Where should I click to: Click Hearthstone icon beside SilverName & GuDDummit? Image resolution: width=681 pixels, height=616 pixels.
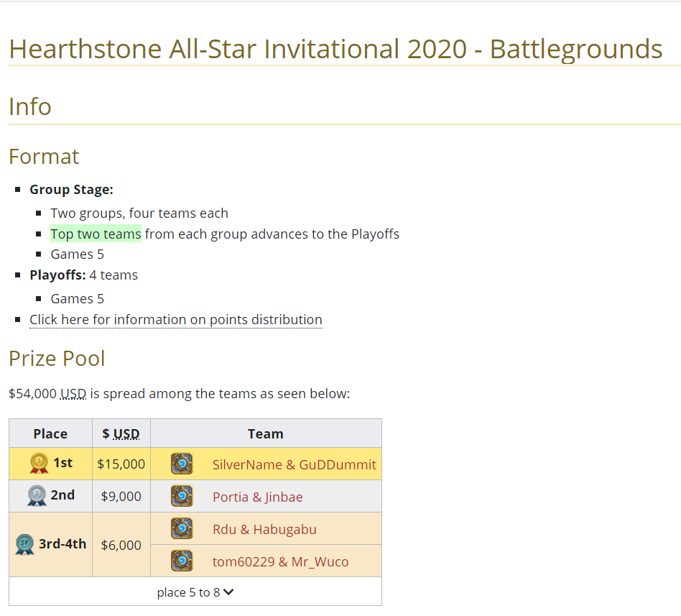(182, 464)
